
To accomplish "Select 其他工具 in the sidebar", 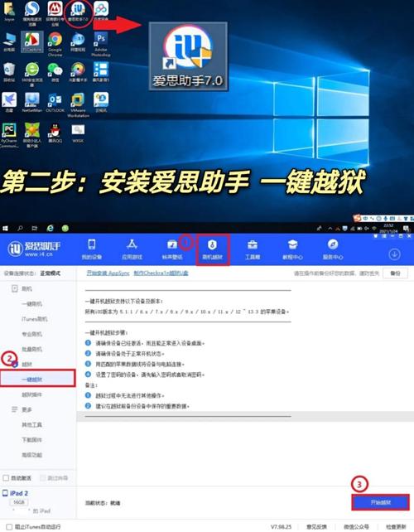I will pos(31,425).
